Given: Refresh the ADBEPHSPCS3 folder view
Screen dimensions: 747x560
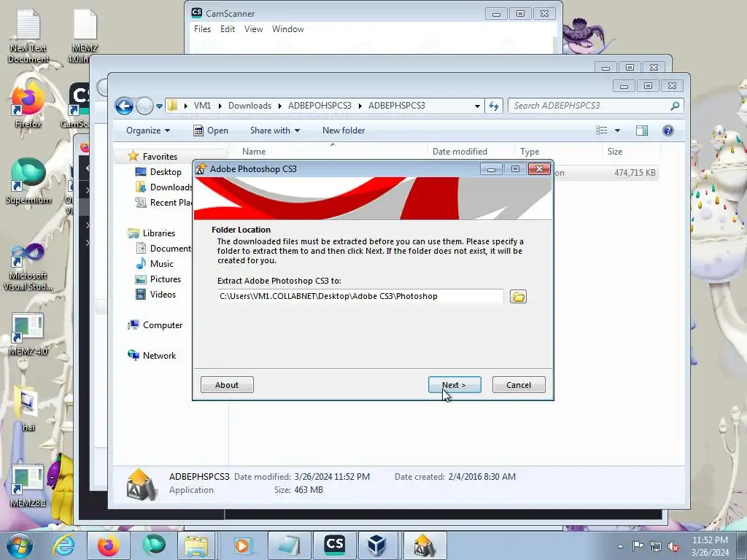Looking at the screenshot, I should 494,106.
